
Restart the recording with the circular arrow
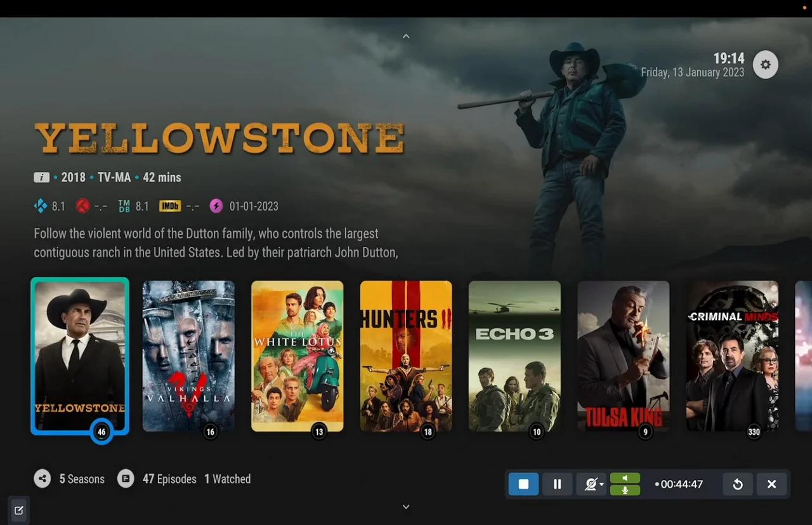(x=738, y=484)
